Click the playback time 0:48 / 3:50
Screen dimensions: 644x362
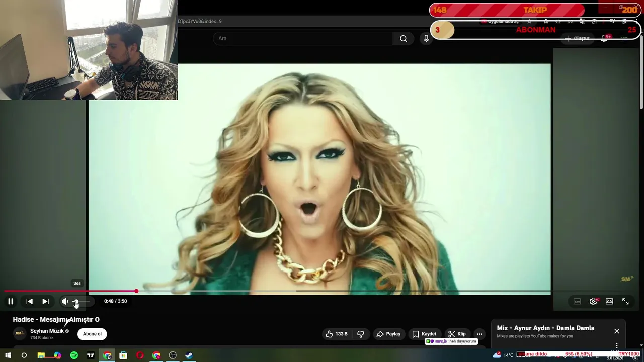click(115, 301)
